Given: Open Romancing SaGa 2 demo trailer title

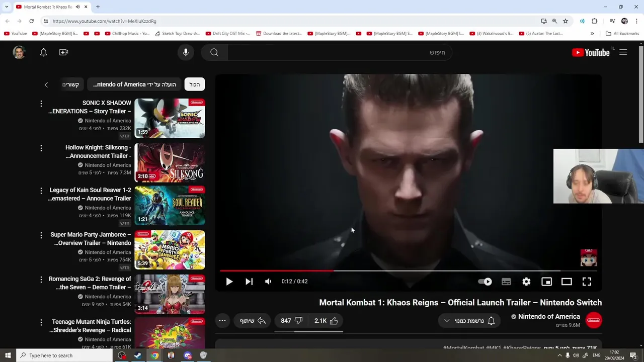Looking at the screenshot, I should (90, 283).
